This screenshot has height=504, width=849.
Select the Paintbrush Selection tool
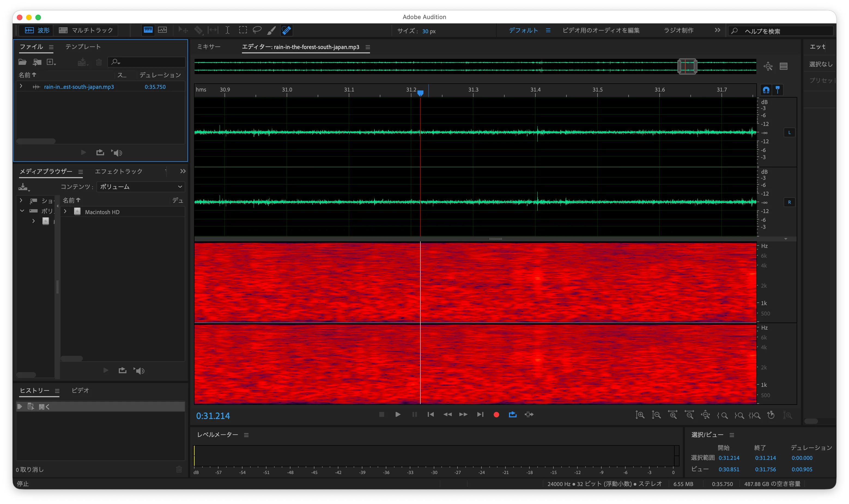pos(271,30)
